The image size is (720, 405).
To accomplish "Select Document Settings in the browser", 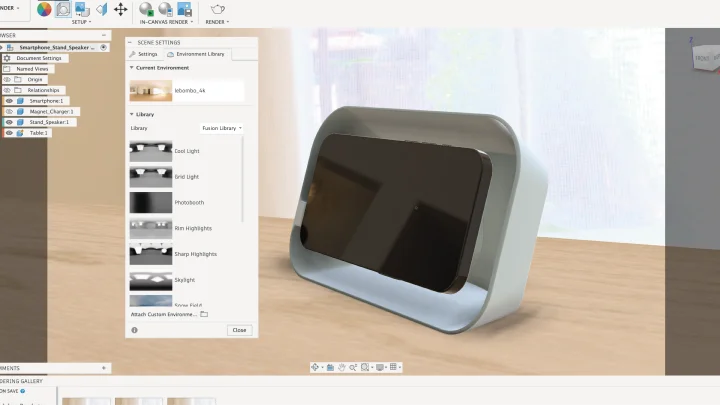I will [39, 58].
